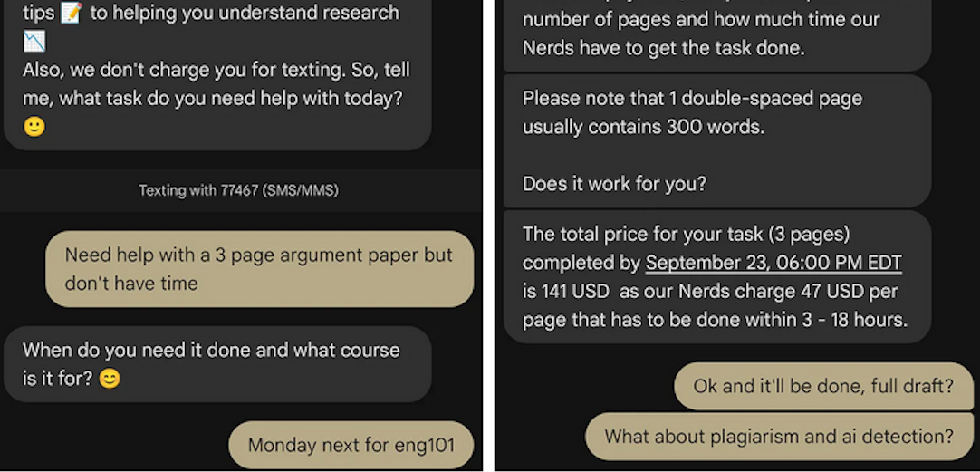
Task: Select the "What about plagiarism and ai detection?" bubble
Action: coord(778,436)
